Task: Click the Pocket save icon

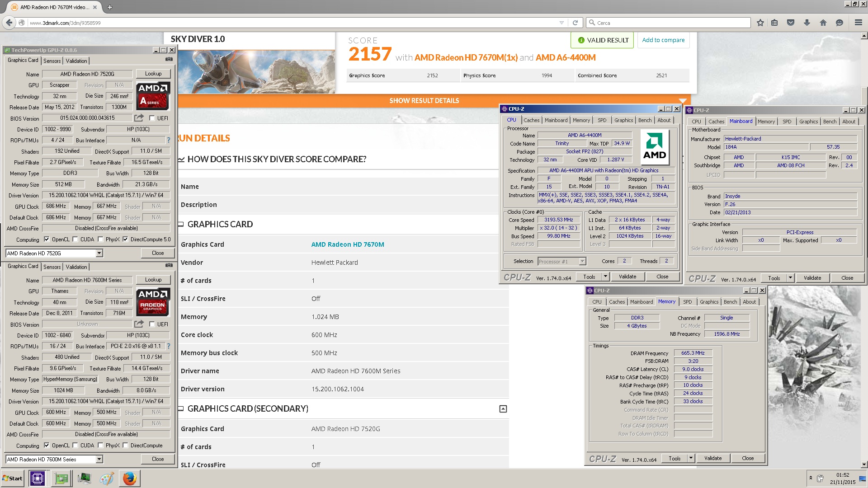Action: 791,23
